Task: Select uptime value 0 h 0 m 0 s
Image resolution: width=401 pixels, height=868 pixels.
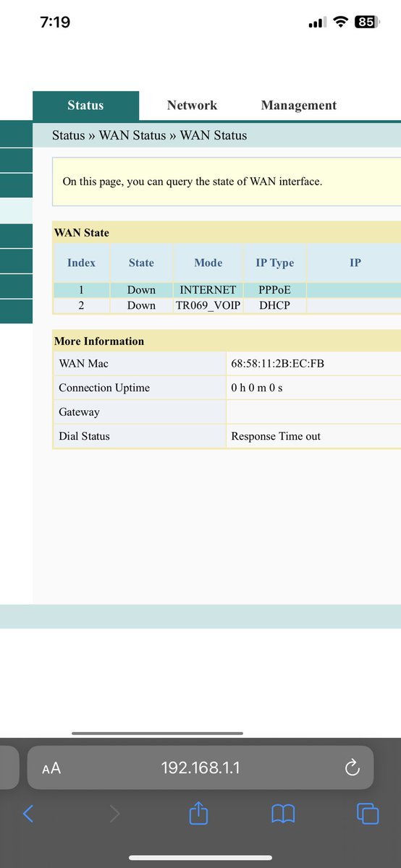Action: click(256, 388)
